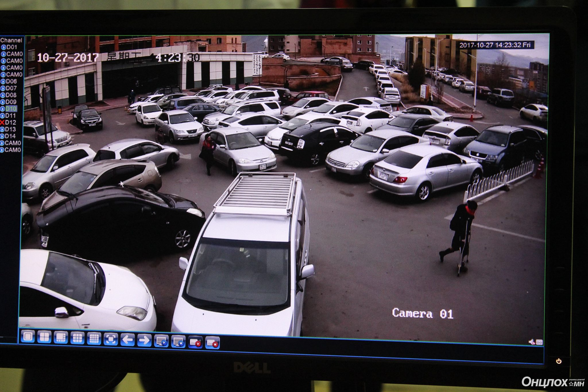The height and width of the screenshot is (392, 588).
Task: Select channel D06 in the list
Action: [11, 82]
